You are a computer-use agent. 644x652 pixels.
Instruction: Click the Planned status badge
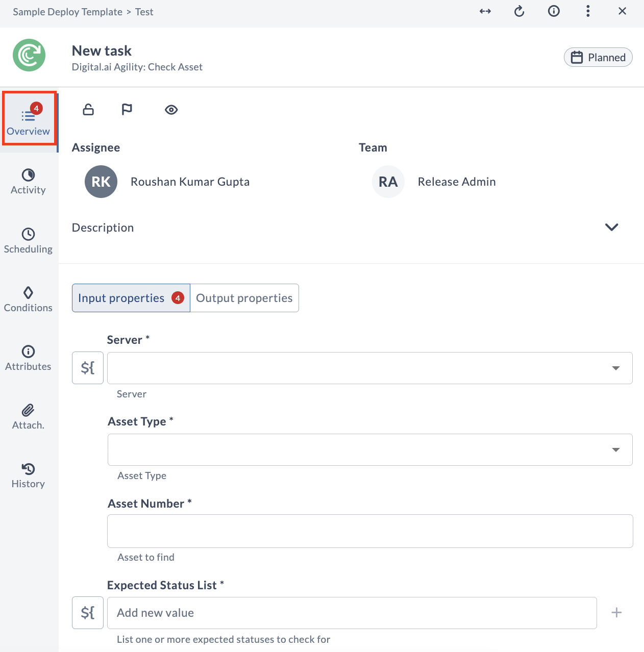point(598,57)
